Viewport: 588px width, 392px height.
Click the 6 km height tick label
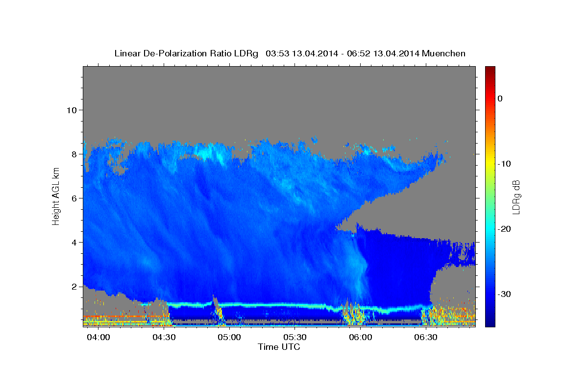tap(73, 198)
